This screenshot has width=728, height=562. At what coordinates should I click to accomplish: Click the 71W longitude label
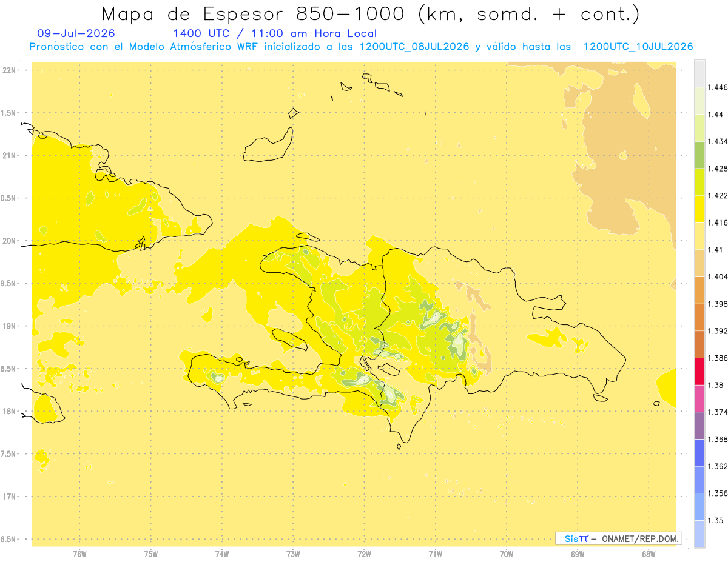tap(435, 554)
